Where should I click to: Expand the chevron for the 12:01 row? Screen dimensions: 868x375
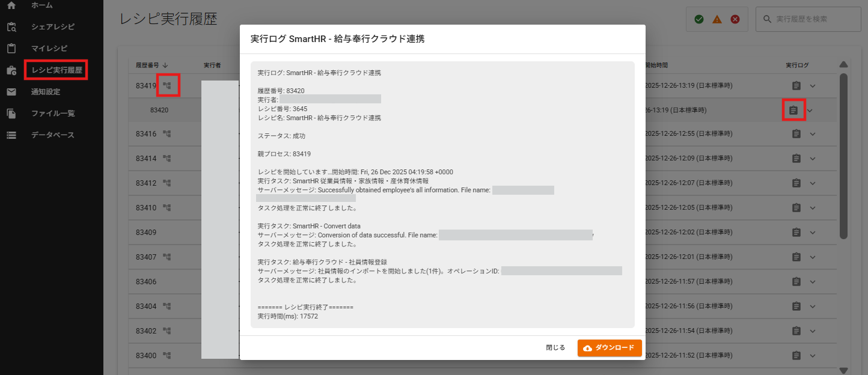(813, 257)
